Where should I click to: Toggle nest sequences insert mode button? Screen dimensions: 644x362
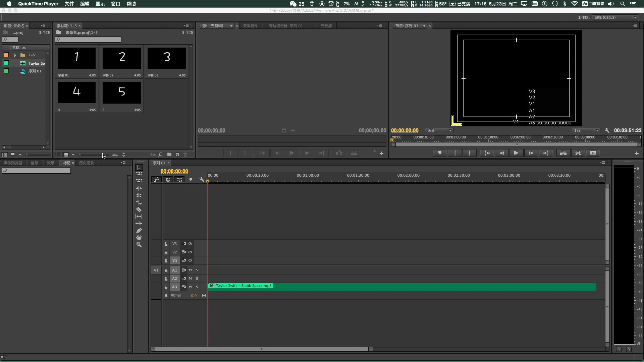157,180
